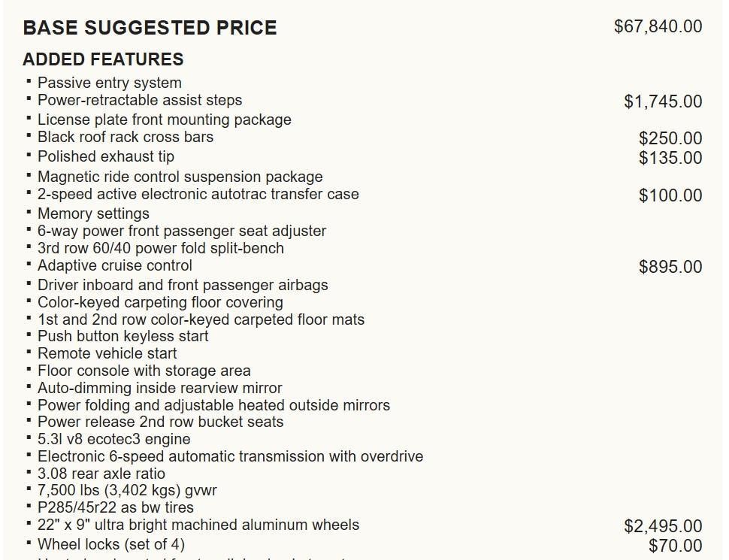
Task: Click the $250.00 price amount
Action: point(670,138)
